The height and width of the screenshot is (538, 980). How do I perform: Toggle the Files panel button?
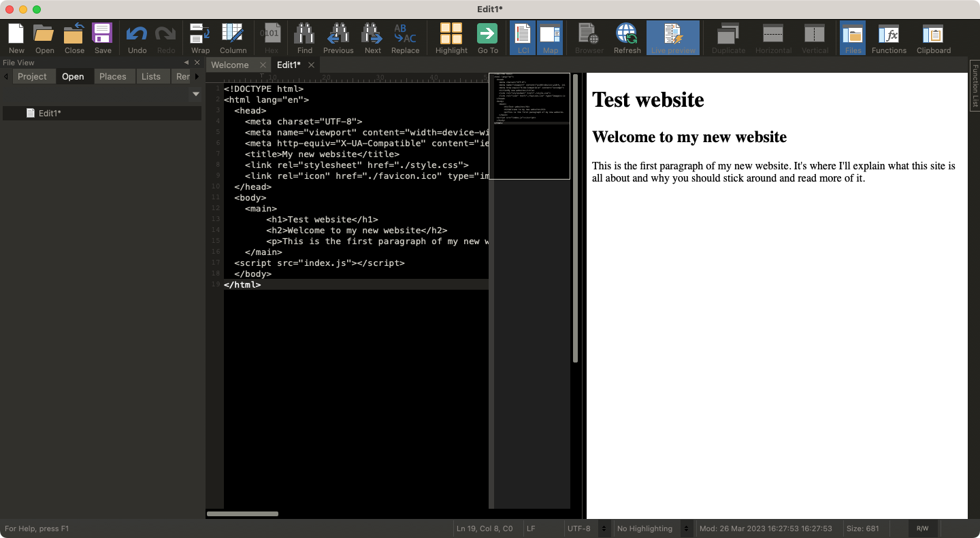[853, 38]
